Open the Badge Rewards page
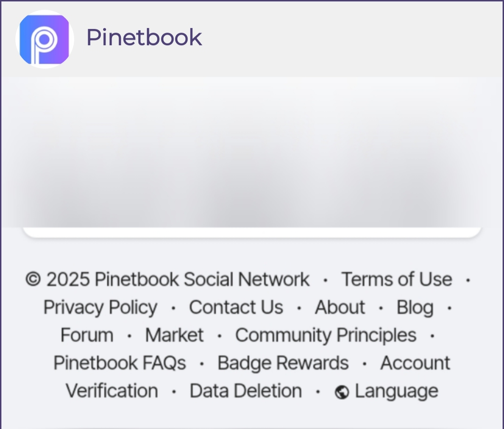 283,363
